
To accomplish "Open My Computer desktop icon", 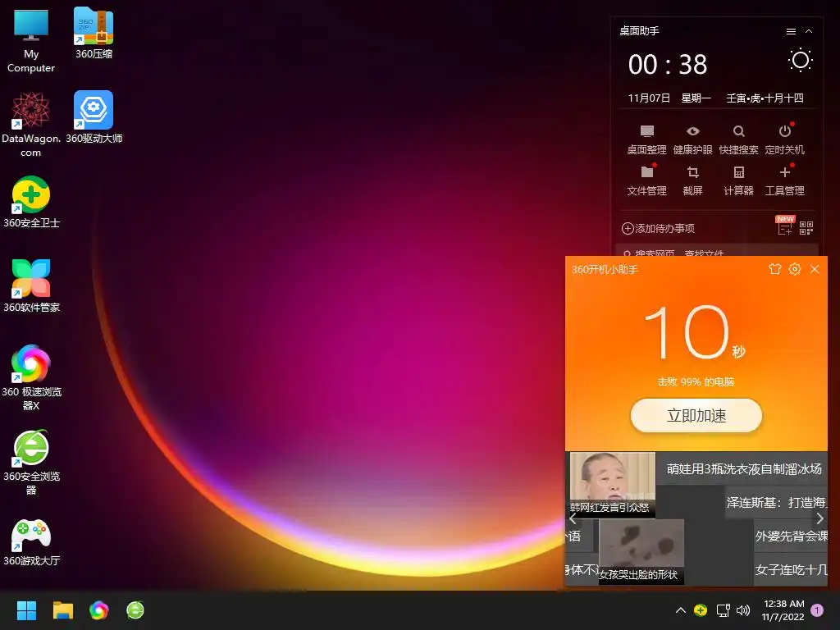I will 31,41.
